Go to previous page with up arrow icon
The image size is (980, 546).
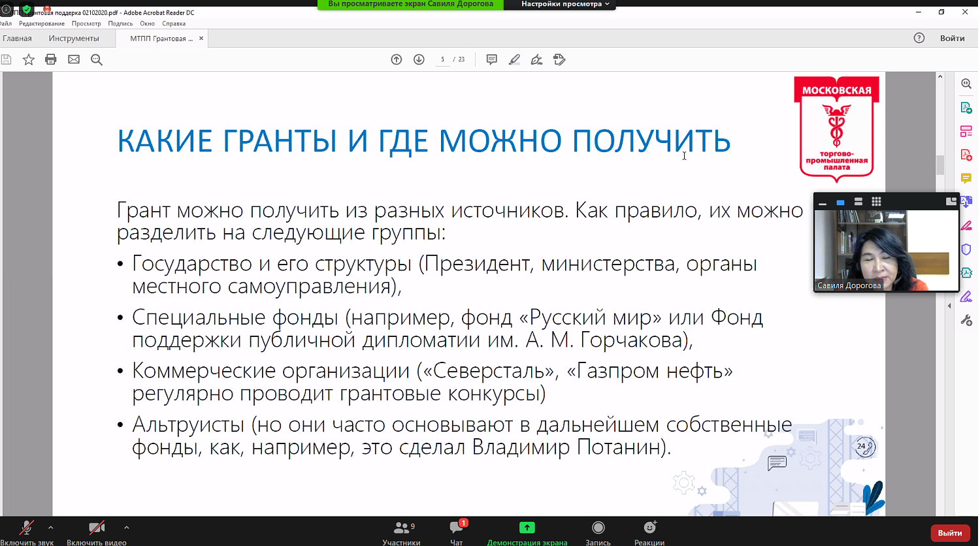tap(397, 59)
